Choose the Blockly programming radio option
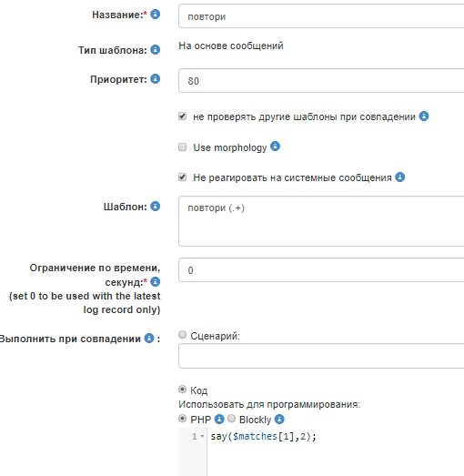464x476 pixels. pyautogui.click(x=231, y=419)
